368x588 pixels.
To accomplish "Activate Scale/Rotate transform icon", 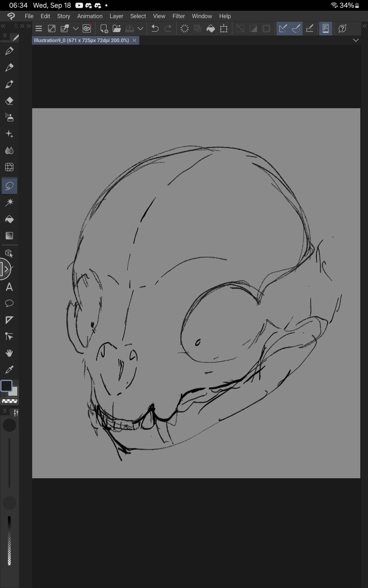I will tap(224, 29).
